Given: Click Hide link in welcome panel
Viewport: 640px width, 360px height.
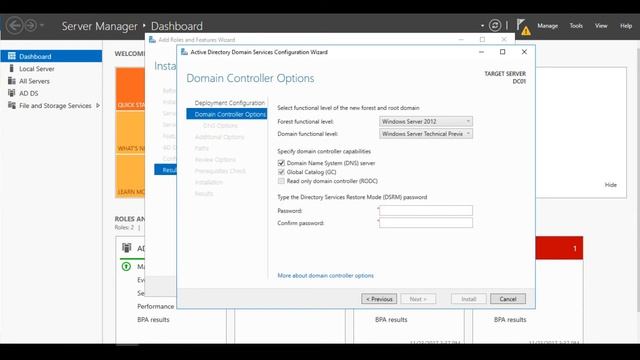Looking at the screenshot, I should pos(611,184).
